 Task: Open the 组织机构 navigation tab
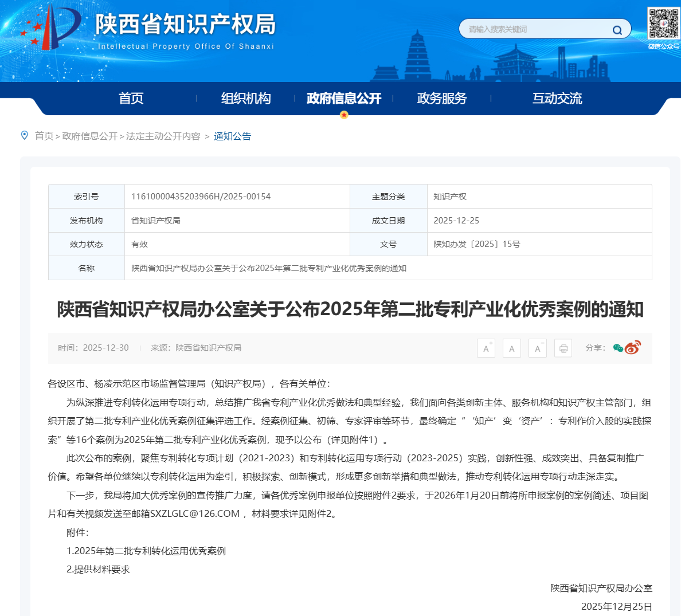[246, 99]
